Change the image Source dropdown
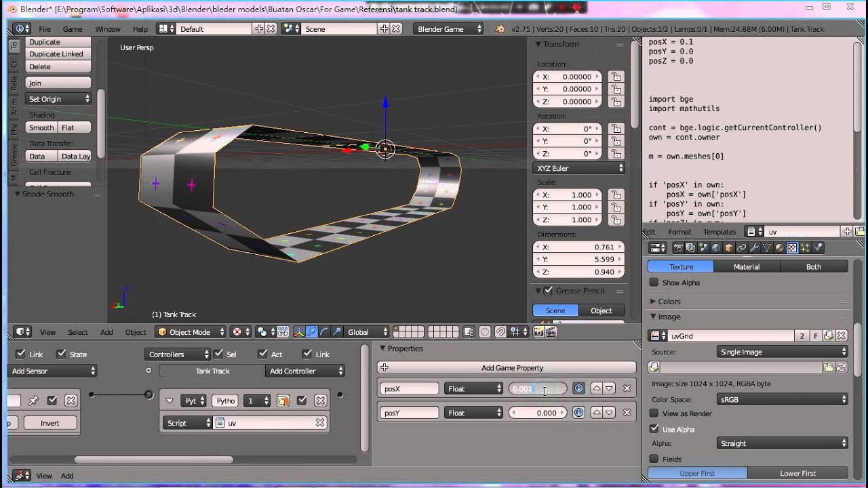868x488 pixels. [783, 352]
